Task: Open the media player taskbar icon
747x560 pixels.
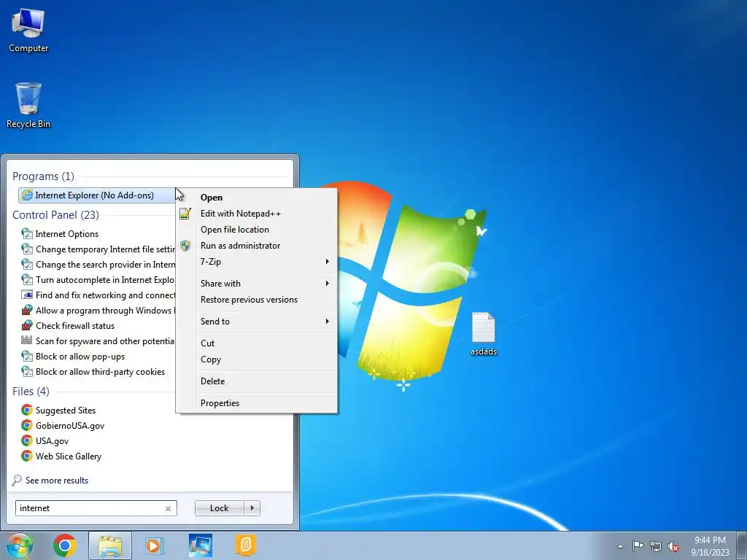Action: [155, 545]
